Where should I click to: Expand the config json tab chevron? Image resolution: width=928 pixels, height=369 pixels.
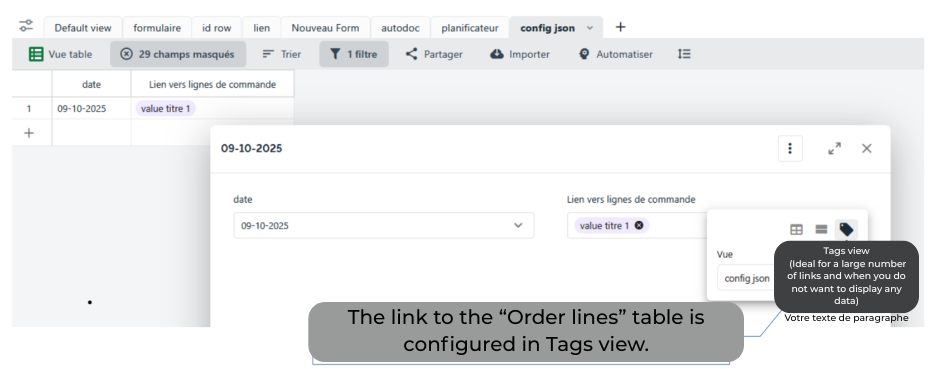pyautogui.click(x=589, y=28)
